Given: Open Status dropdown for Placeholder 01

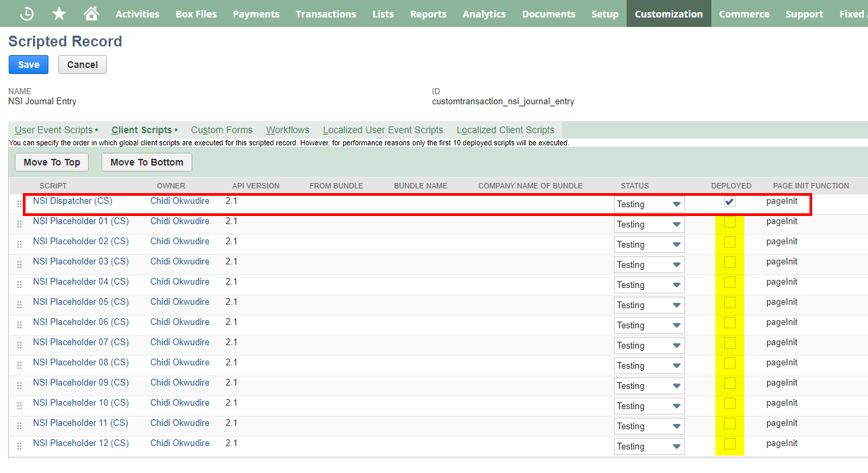Looking at the screenshot, I should pyautogui.click(x=649, y=224).
